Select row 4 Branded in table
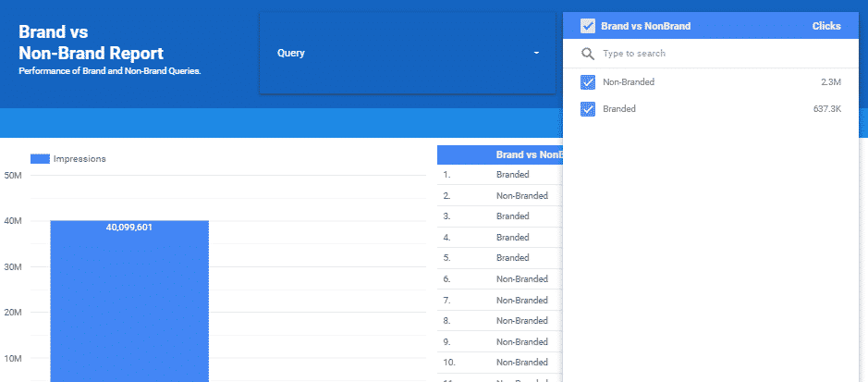Viewport: 868px width, 382px height. click(x=500, y=238)
